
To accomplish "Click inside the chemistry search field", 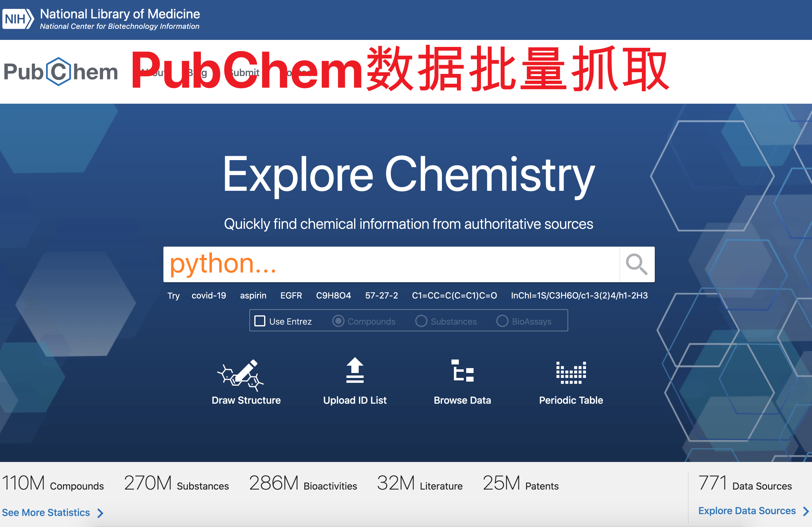I will (x=375, y=264).
